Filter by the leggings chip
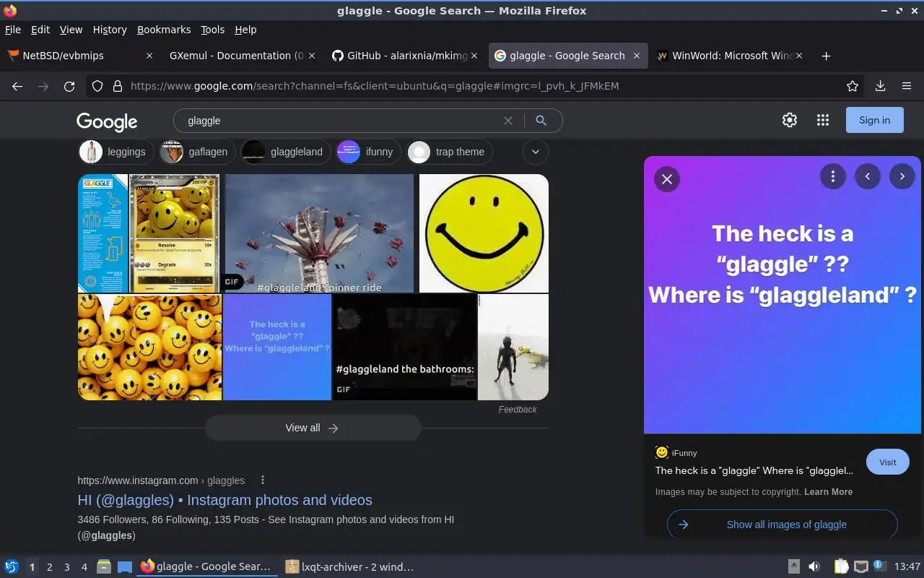The width and height of the screenshot is (924, 578). pyautogui.click(x=115, y=152)
